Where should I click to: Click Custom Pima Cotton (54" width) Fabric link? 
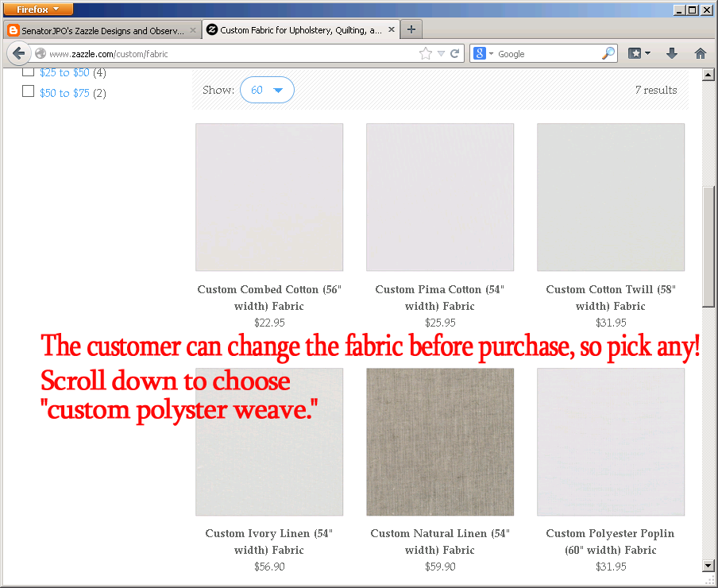(x=440, y=298)
